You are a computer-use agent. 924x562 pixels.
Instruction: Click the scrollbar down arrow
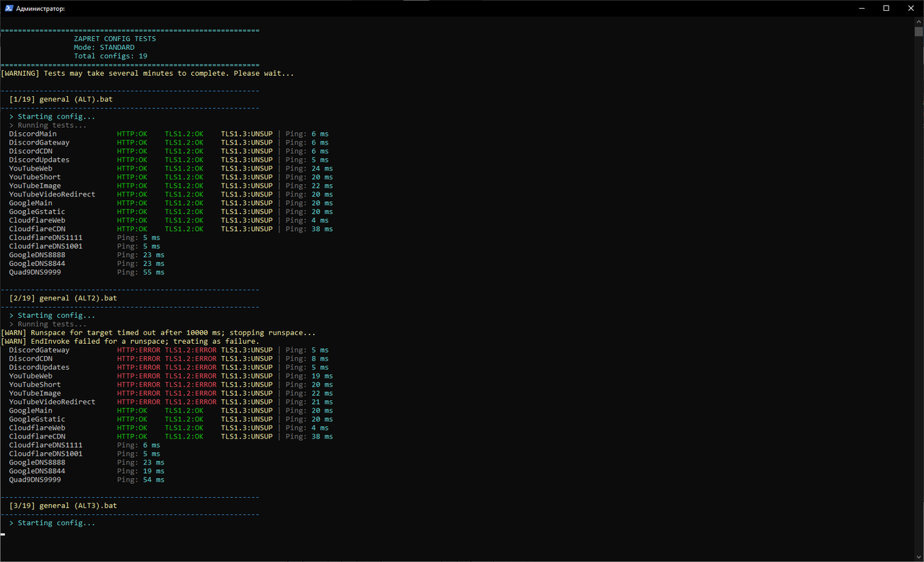918,556
